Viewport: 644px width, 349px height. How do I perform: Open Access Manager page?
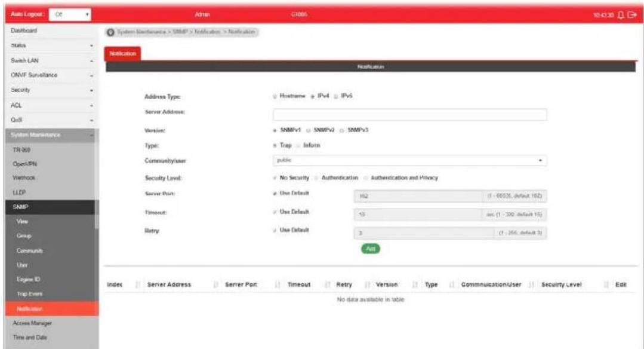click(x=32, y=323)
